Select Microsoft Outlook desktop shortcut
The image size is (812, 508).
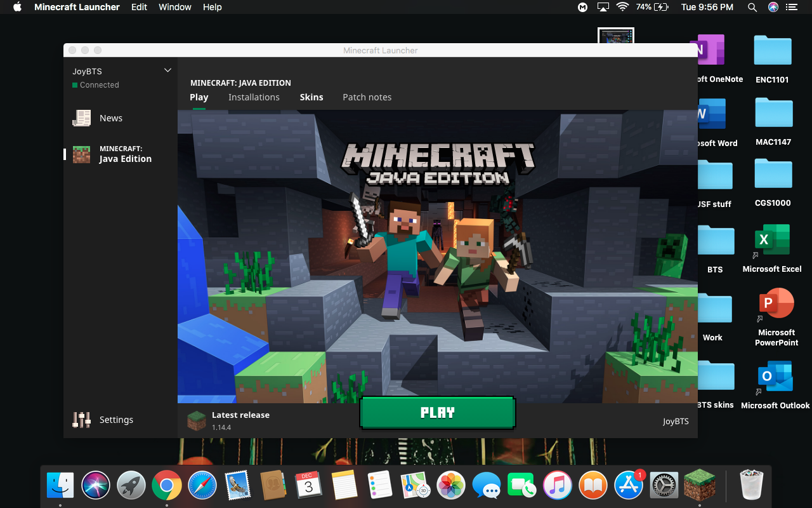[775, 376]
